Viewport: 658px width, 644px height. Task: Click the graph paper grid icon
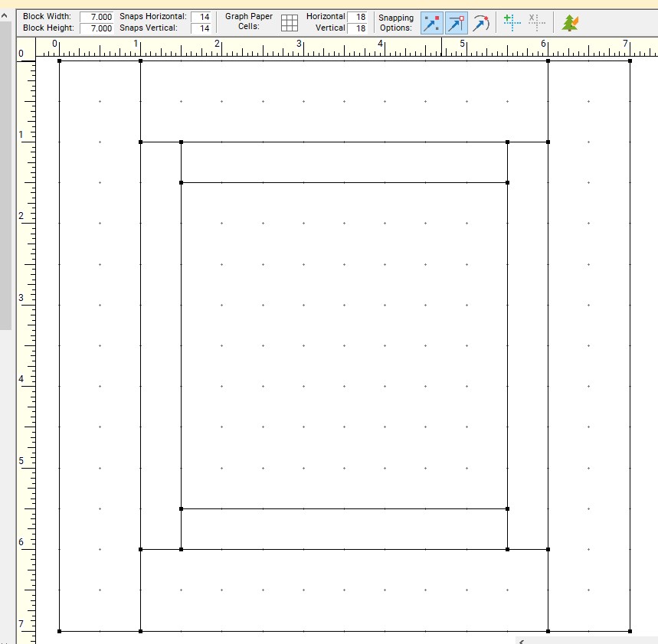[290, 23]
